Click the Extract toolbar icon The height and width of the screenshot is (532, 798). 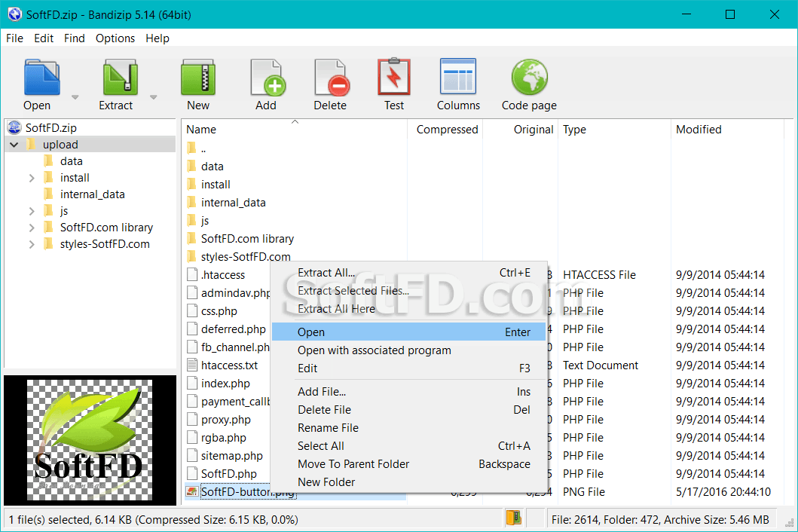pyautogui.click(x=120, y=78)
